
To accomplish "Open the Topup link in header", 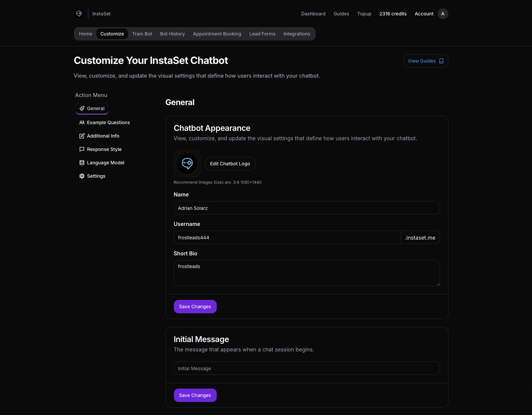I will [364, 14].
